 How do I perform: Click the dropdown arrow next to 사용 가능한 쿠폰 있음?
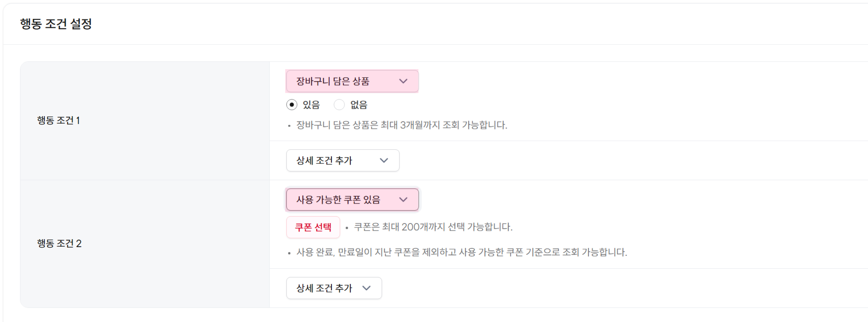click(x=403, y=200)
